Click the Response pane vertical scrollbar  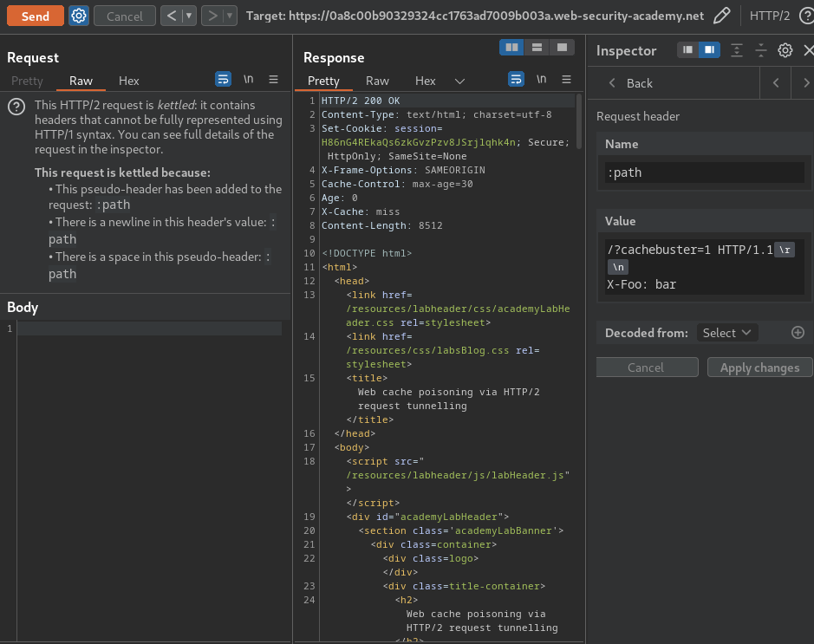[x=579, y=122]
